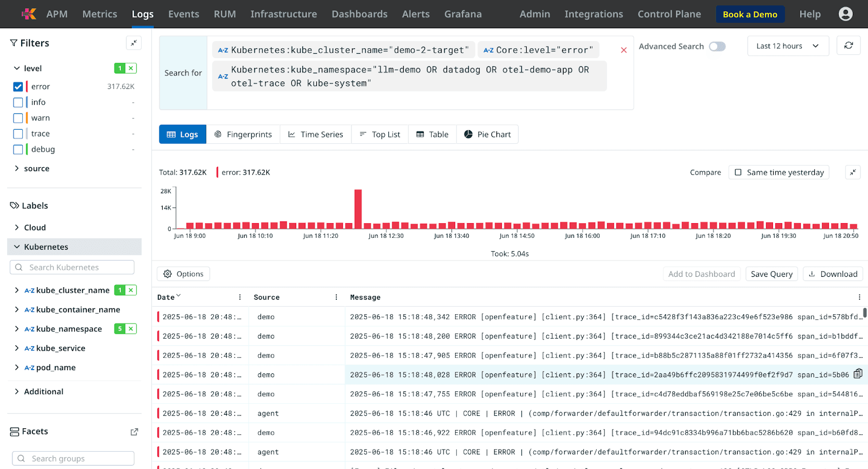Image resolution: width=868 pixels, height=469 pixels.
Task: Expand the source filter section
Action: (17, 169)
